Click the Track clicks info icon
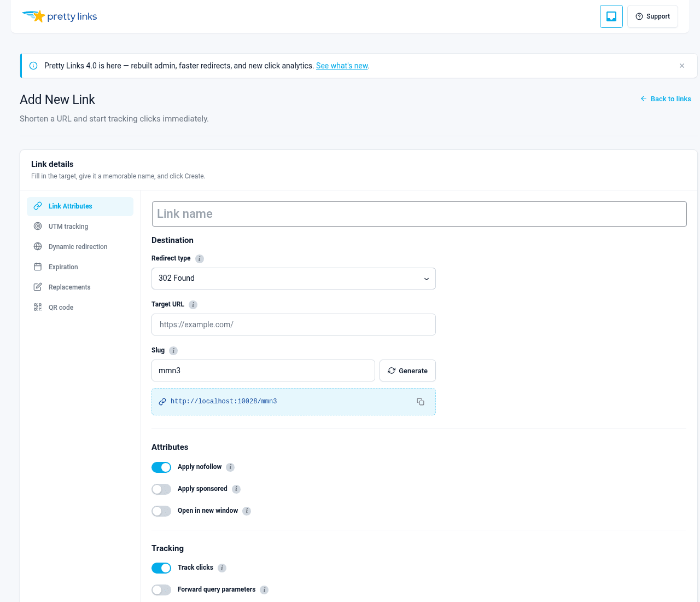Image resolution: width=700 pixels, height=602 pixels. [x=222, y=568]
